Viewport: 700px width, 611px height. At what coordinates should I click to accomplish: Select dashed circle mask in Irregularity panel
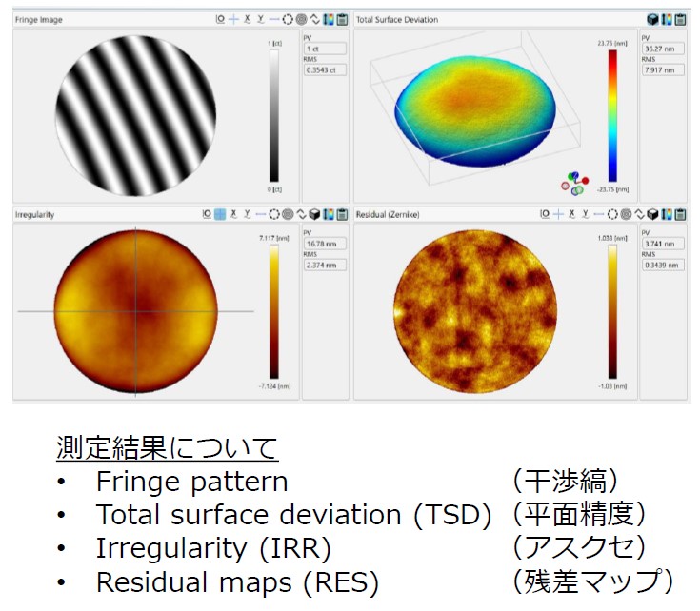click(274, 214)
